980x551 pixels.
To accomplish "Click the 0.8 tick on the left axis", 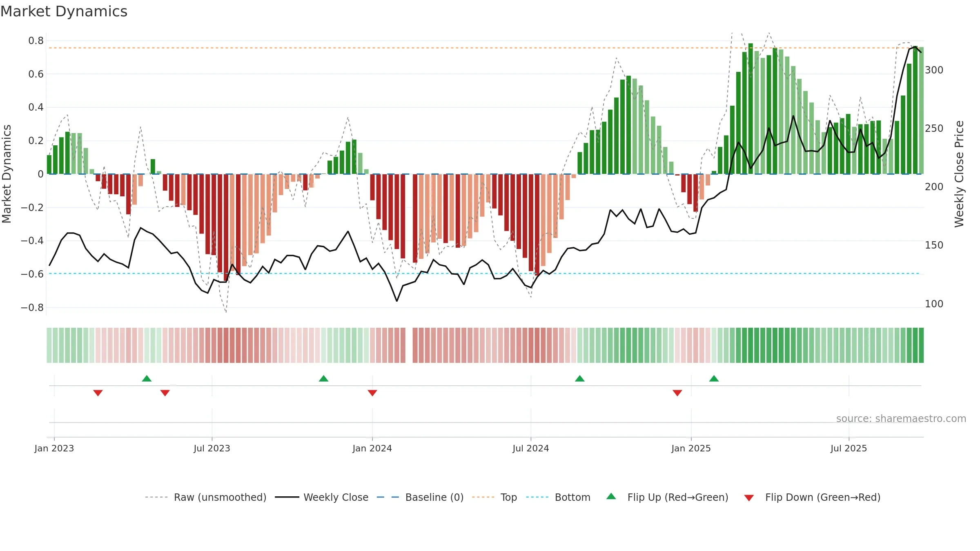I will (x=36, y=41).
